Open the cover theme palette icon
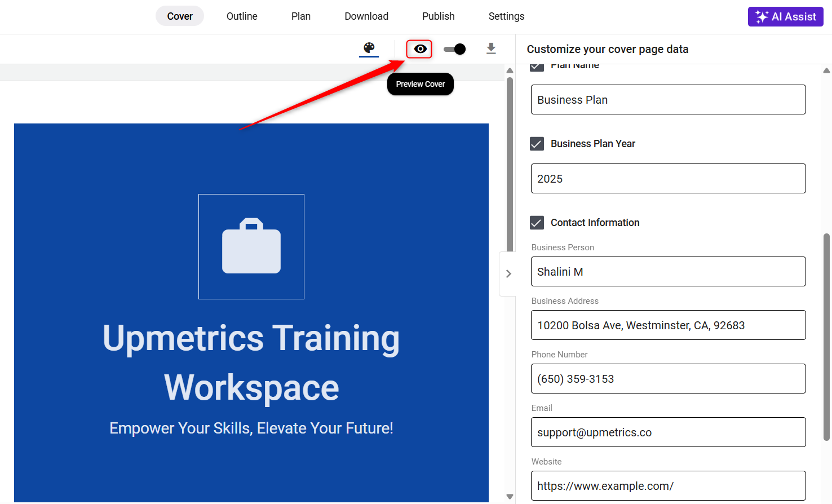 (369, 48)
